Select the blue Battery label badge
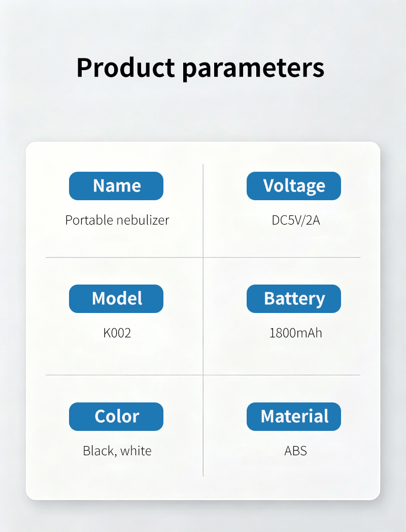This screenshot has width=406, height=532. 293,299
